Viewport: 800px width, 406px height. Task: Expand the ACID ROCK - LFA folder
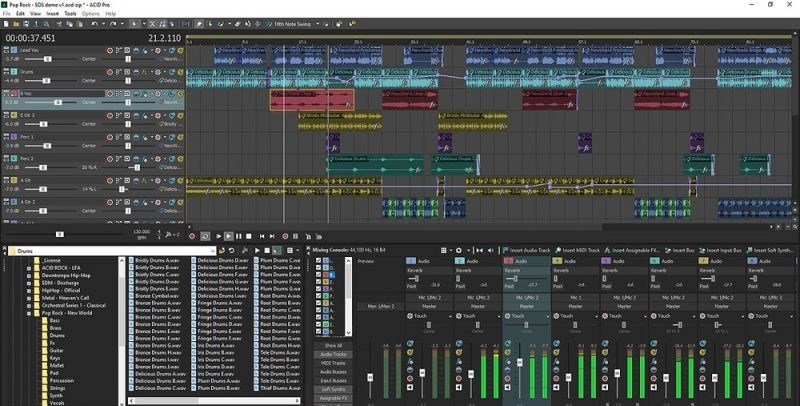tap(29, 268)
